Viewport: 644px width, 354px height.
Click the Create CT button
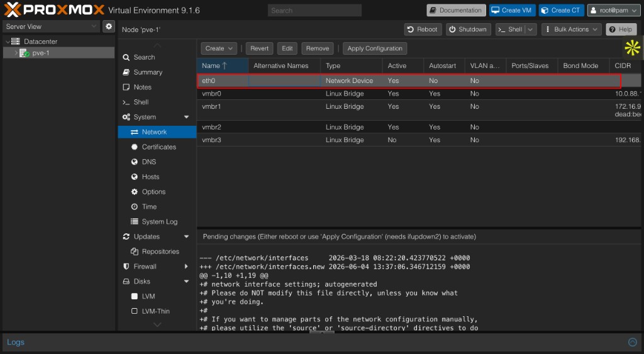click(x=561, y=10)
